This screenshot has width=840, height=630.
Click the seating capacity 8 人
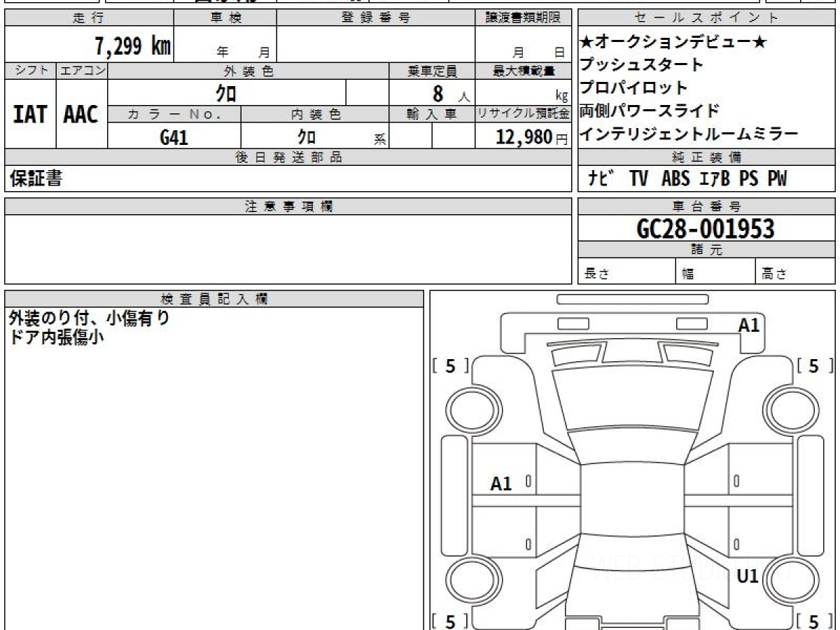tap(451, 93)
